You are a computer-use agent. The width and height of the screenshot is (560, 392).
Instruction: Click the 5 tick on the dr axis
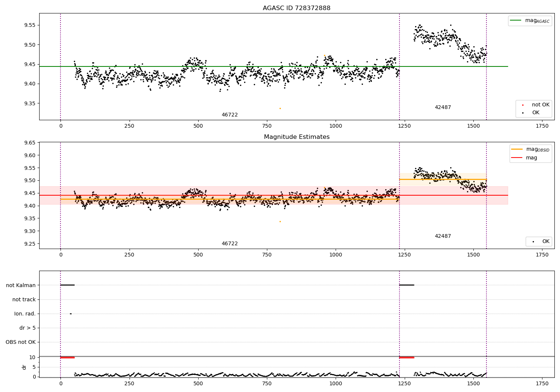[34, 367]
